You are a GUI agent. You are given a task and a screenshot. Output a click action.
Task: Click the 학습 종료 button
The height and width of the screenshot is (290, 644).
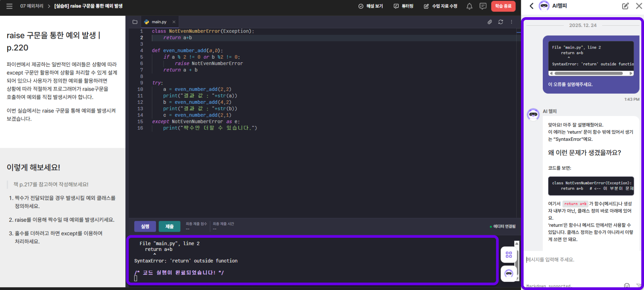tap(503, 6)
